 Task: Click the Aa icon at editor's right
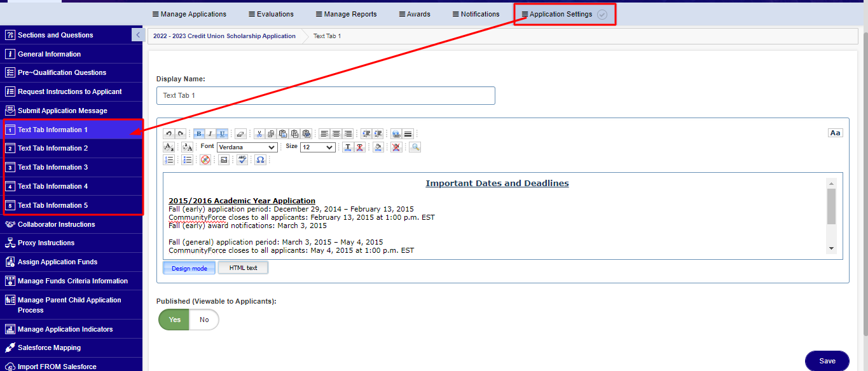pyautogui.click(x=835, y=133)
